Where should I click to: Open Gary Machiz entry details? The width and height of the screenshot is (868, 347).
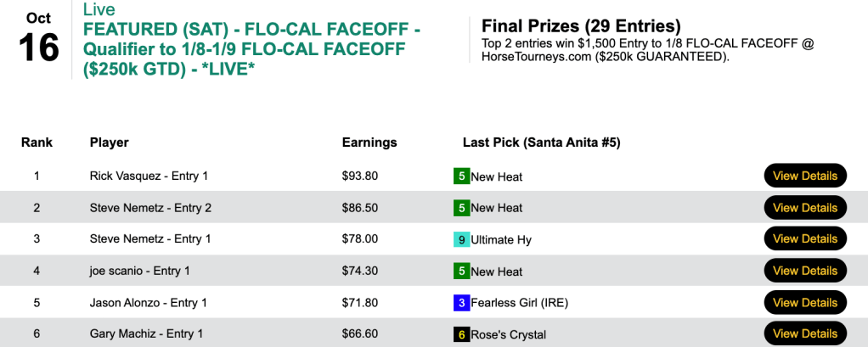(805, 333)
